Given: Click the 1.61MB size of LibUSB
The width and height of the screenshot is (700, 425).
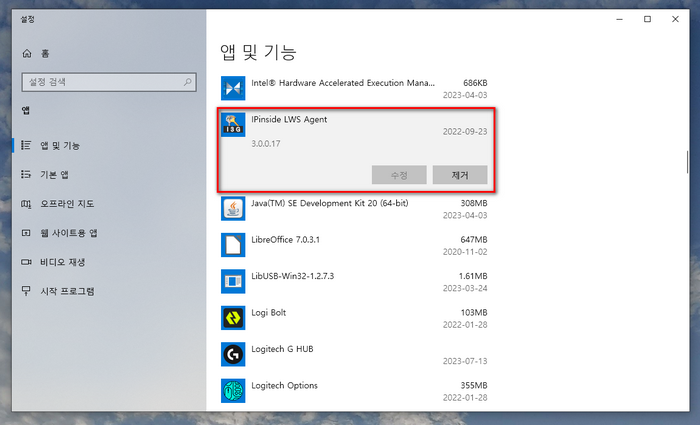Looking at the screenshot, I should click(473, 276).
